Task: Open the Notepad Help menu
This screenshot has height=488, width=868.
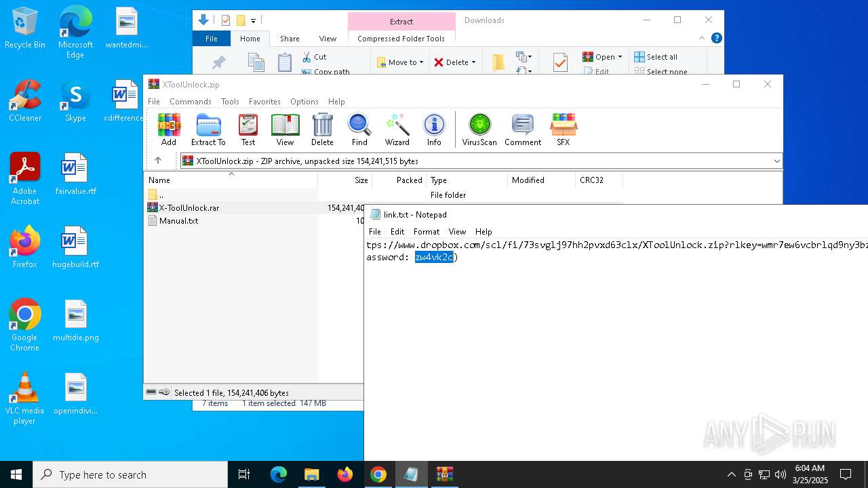Action: point(484,232)
